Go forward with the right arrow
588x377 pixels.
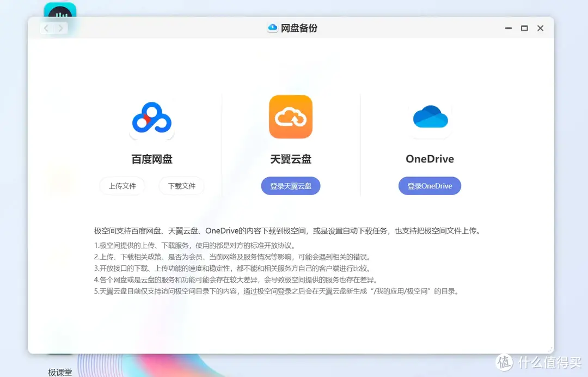coord(61,28)
